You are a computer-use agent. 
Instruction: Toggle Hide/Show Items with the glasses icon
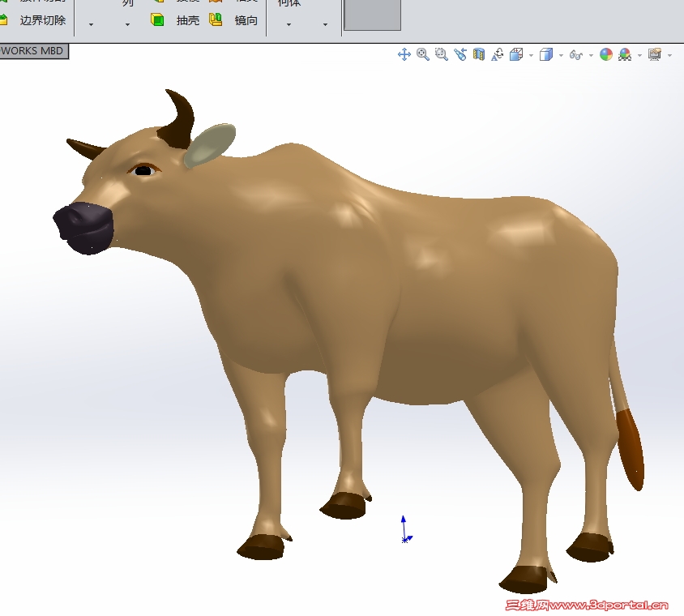tap(575, 54)
